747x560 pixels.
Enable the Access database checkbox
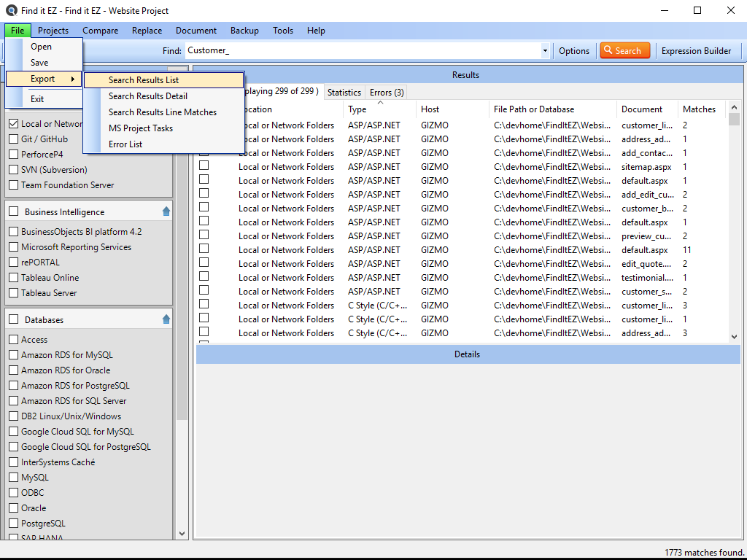pyautogui.click(x=14, y=340)
